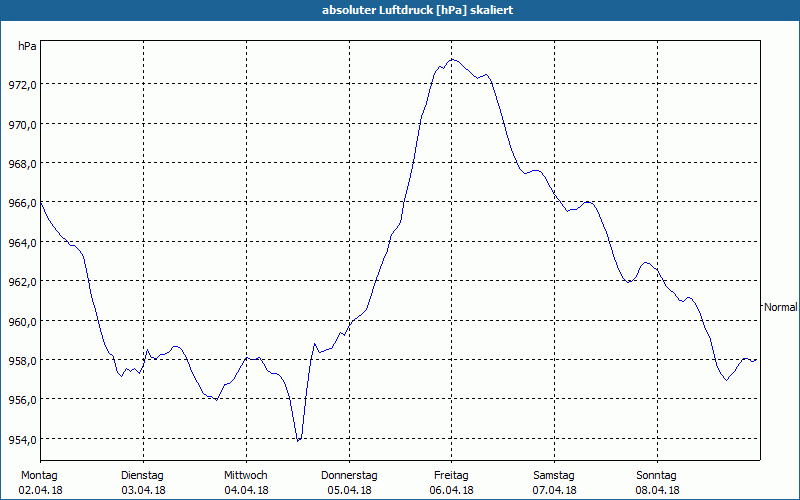Select the Freitag 06.04.18 date label
The height and width of the screenshot is (500, 800).
(x=451, y=483)
